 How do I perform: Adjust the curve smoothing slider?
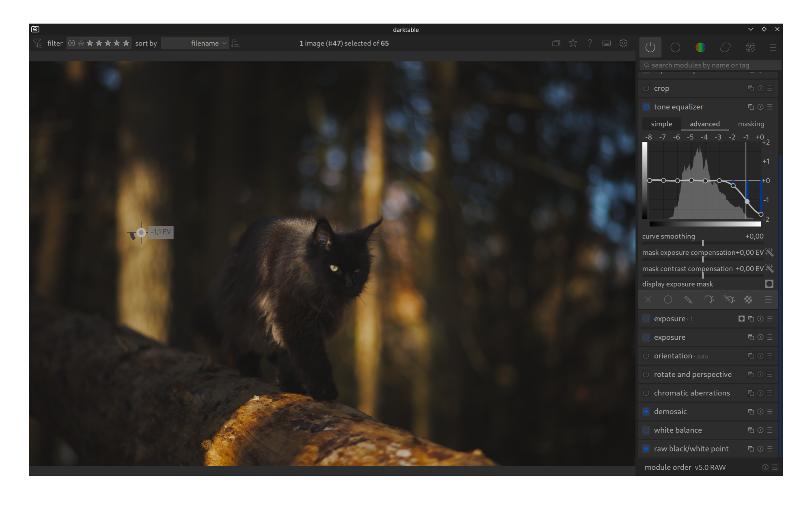tap(703, 243)
